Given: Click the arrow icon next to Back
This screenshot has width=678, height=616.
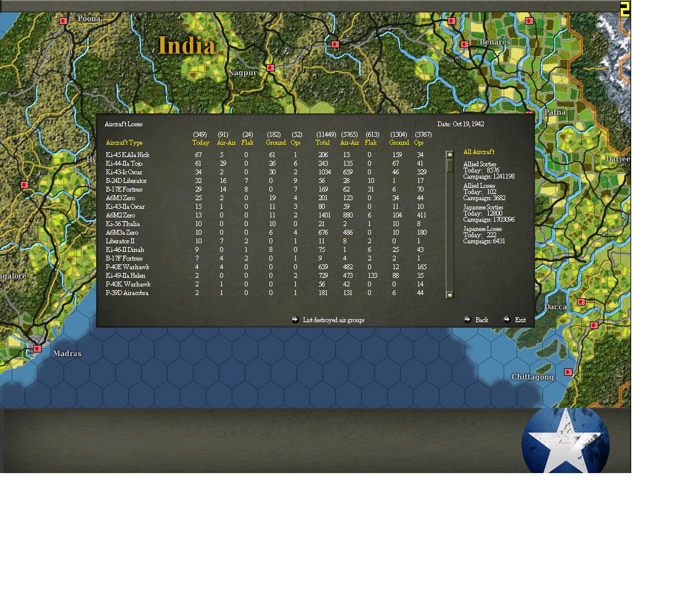Looking at the screenshot, I should [x=467, y=320].
